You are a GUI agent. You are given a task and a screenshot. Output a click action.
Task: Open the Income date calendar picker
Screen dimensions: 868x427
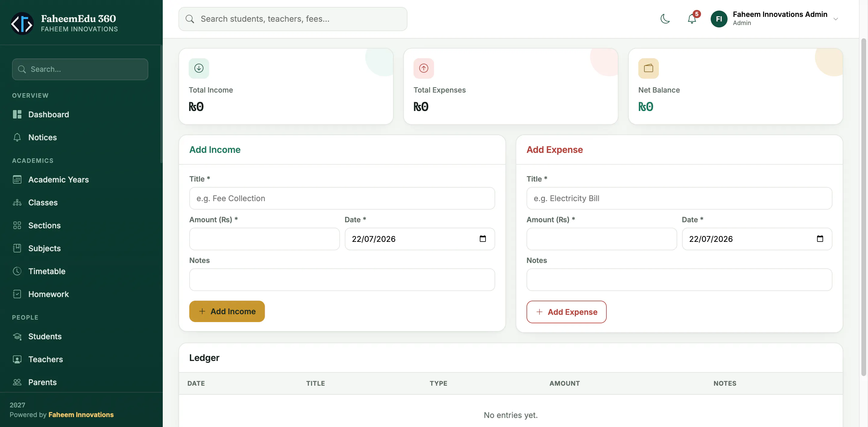(483, 239)
